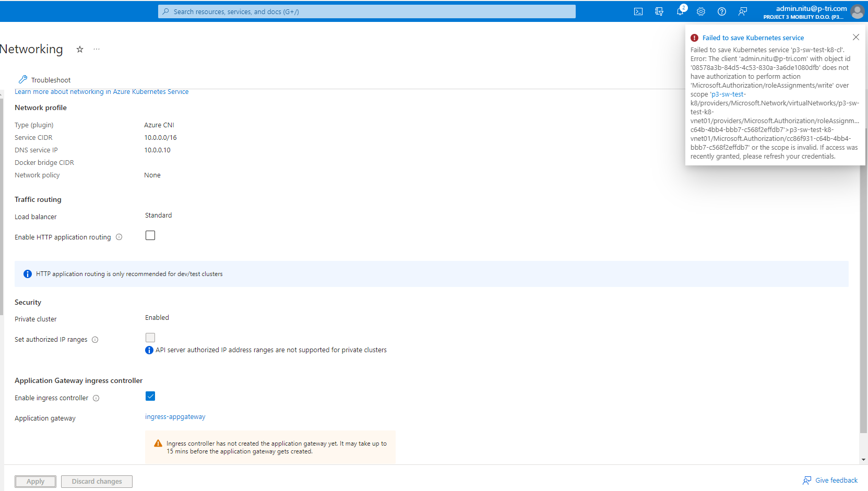This screenshot has width=868, height=491.
Task: Click the Networking page title
Action: [31, 49]
